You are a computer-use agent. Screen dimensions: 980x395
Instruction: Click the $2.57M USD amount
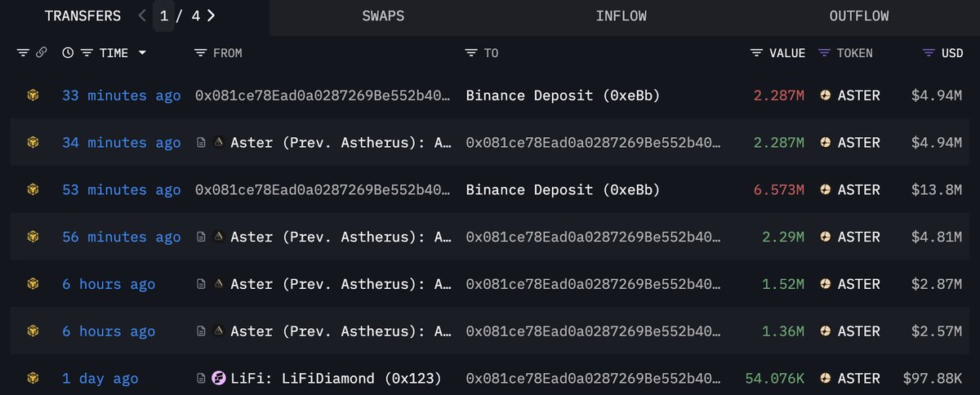pyautogui.click(x=937, y=331)
